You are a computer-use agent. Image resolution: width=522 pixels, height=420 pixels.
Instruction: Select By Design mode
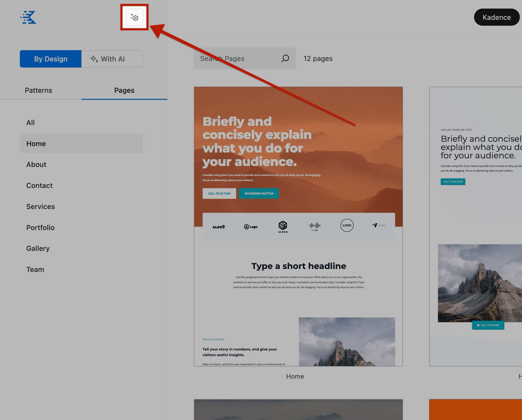(50, 59)
